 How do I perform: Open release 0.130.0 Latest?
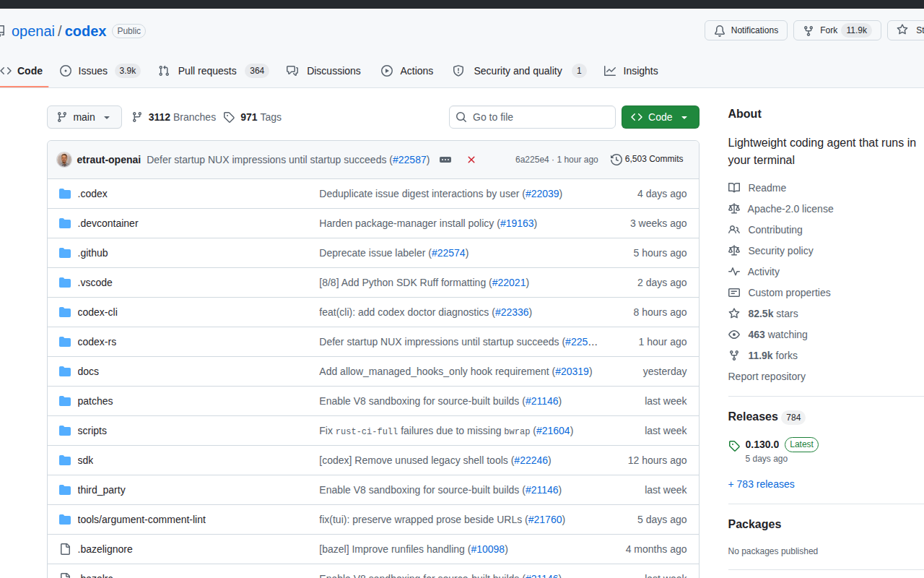[782, 444]
